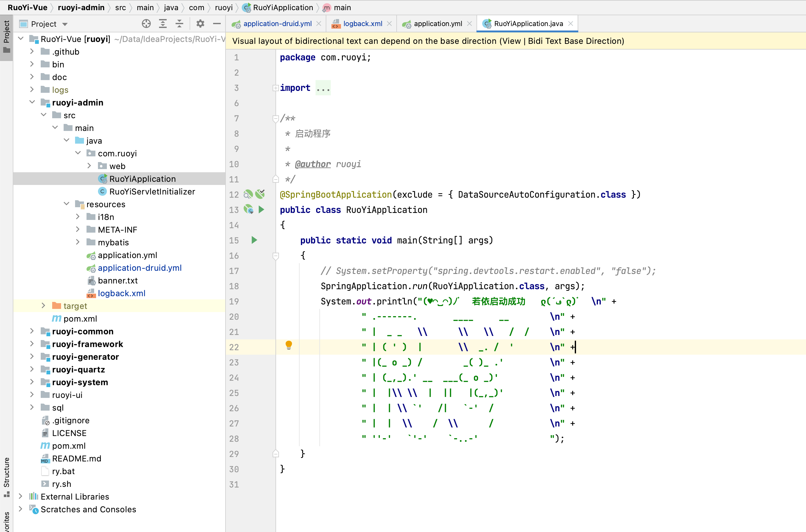The height and width of the screenshot is (532, 806).
Task: Close the application.yml tab
Action: (x=469, y=24)
